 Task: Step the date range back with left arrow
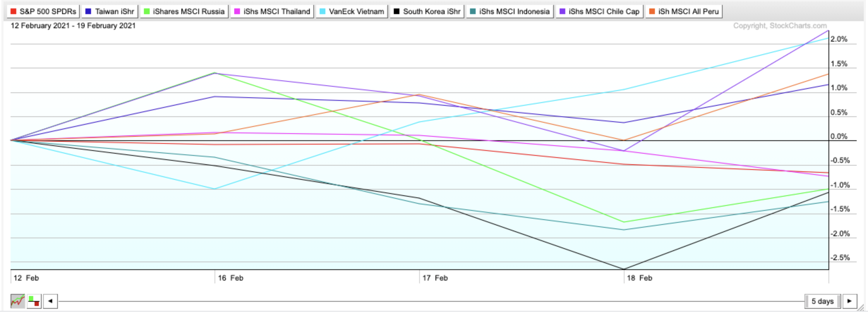pyautogui.click(x=50, y=301)
